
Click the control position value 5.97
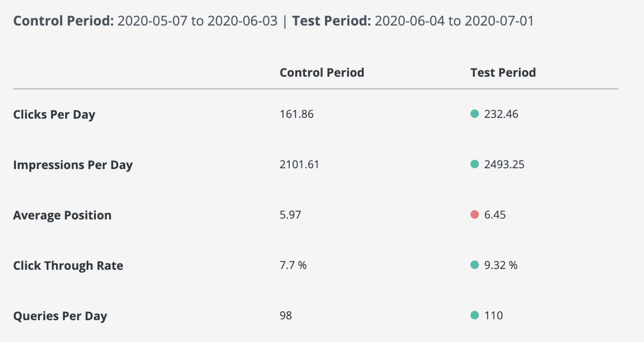click(x=290, y=215)
